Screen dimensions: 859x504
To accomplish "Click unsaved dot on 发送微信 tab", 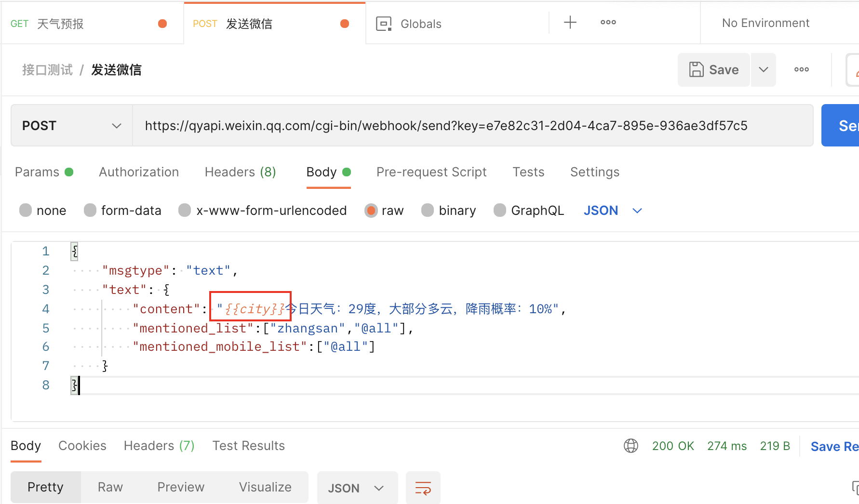I will pyautogui.click(x=345, y=24).
